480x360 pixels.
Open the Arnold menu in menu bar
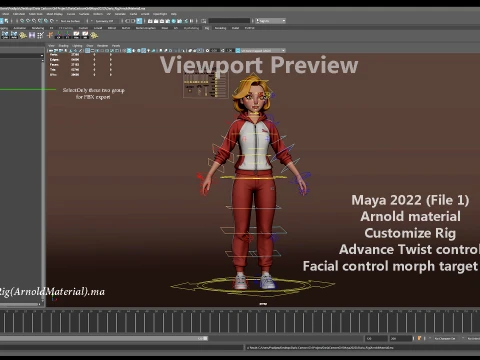click(x=145, y=14)
